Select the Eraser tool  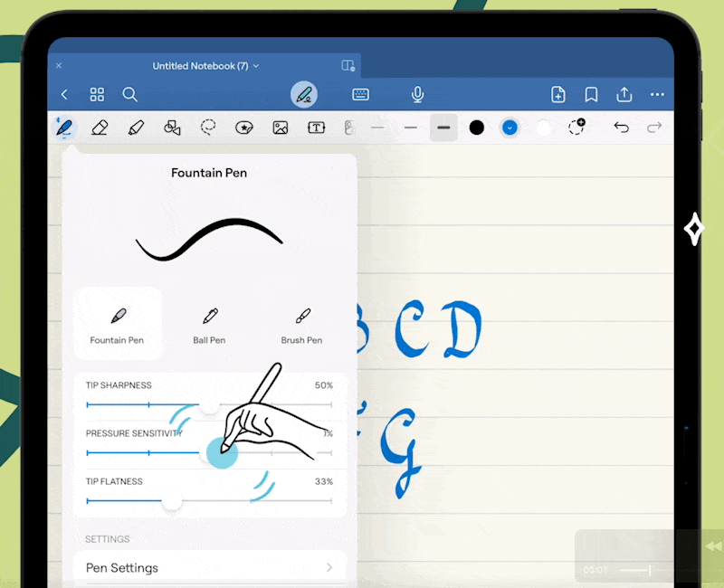[x=100, y=128]
